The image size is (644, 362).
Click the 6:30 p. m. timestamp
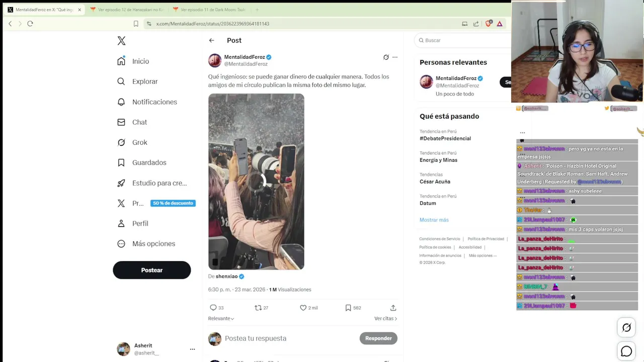(x=236, y=290)
